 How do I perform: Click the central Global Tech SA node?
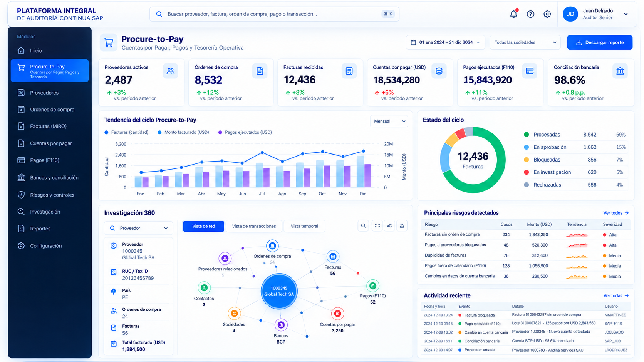point(279,291)
